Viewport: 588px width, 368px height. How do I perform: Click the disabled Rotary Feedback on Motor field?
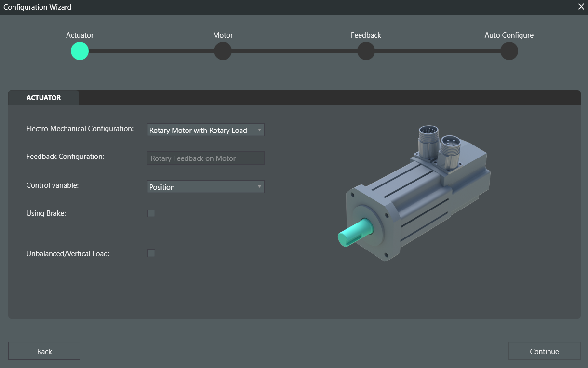coord(206,158)
